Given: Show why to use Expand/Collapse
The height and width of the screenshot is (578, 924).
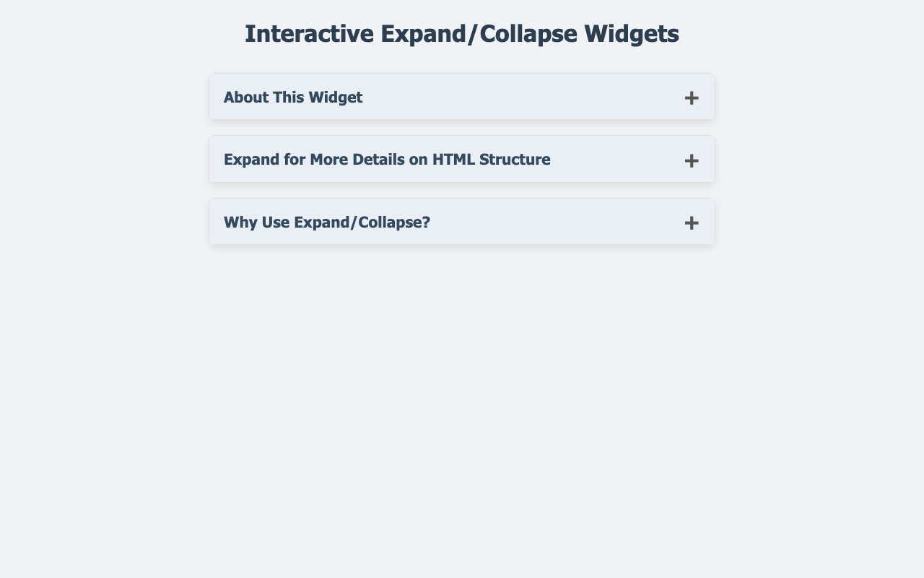Looking at the screenshot, I should [462, 222].
